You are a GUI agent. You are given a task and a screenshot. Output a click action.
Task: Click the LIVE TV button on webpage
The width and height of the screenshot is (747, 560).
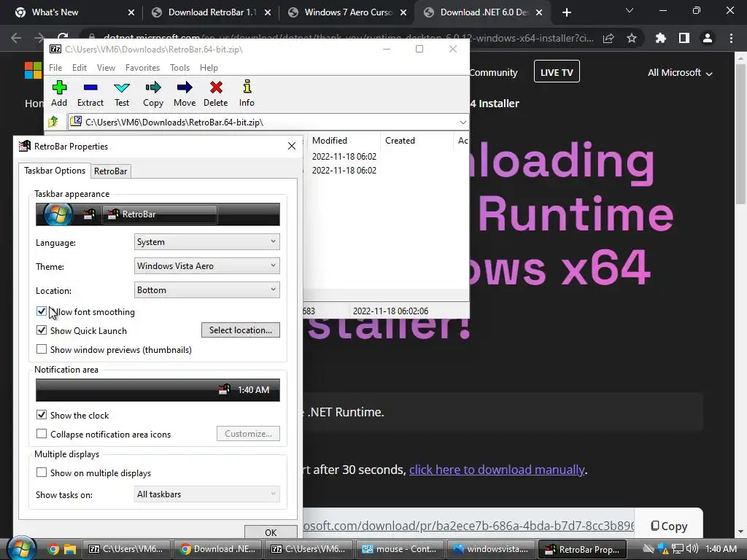click(557, 72)
